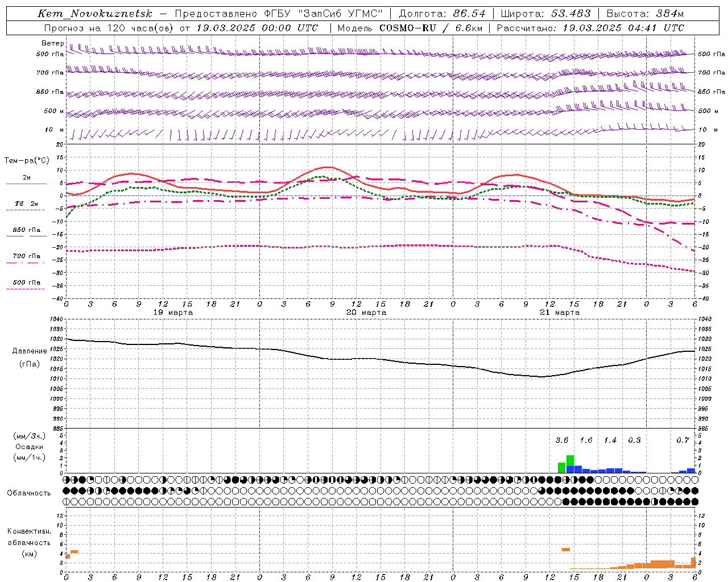Click the date label 21 марта
This screenshot has width=728, height=582.
560,313
